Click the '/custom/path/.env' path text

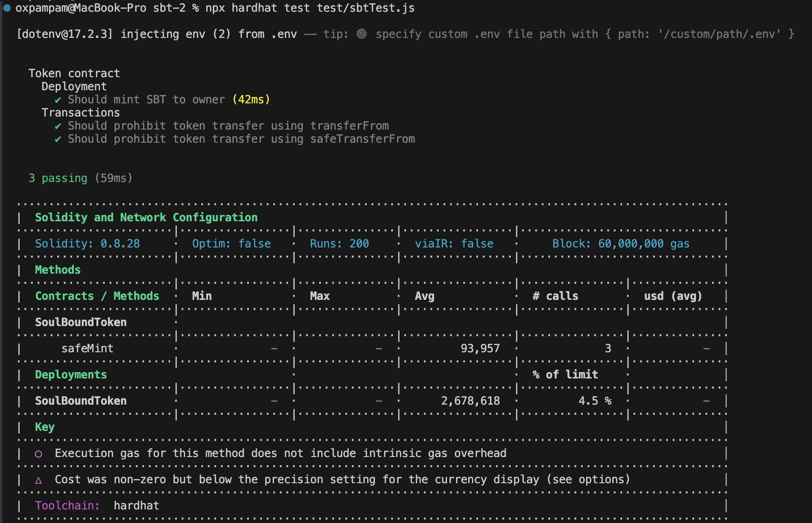719,34
